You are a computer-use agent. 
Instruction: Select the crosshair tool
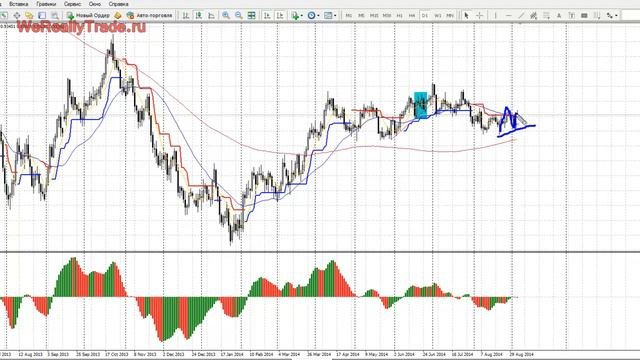[480, 16]
